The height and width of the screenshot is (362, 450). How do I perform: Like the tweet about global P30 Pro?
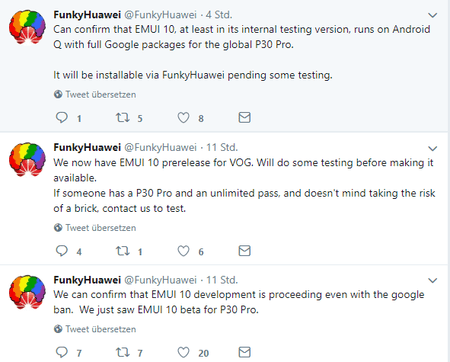pos(183,118)
